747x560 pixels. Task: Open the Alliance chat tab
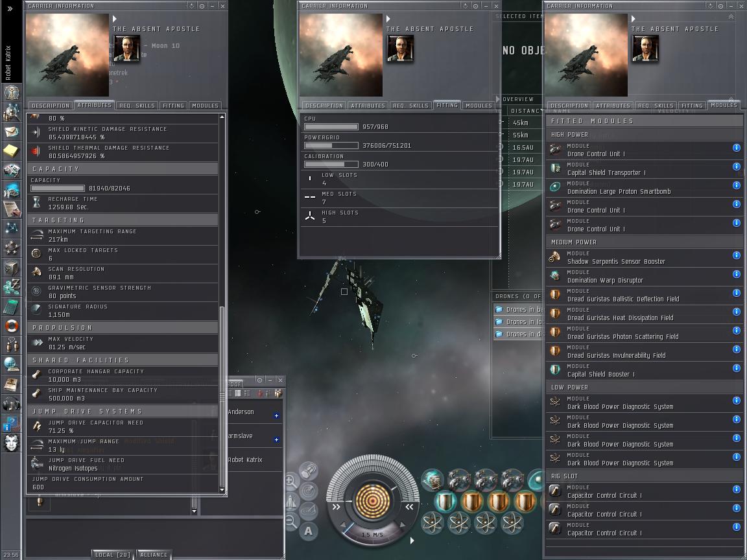pyautogui.click(x=154, y=555)
